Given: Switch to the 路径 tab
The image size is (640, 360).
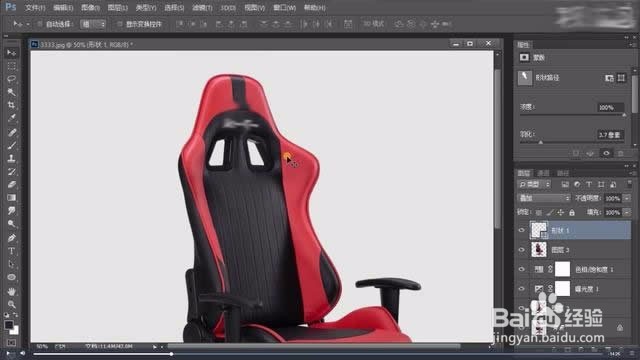Looking at the screenshot, I should (x=563, y=173).
